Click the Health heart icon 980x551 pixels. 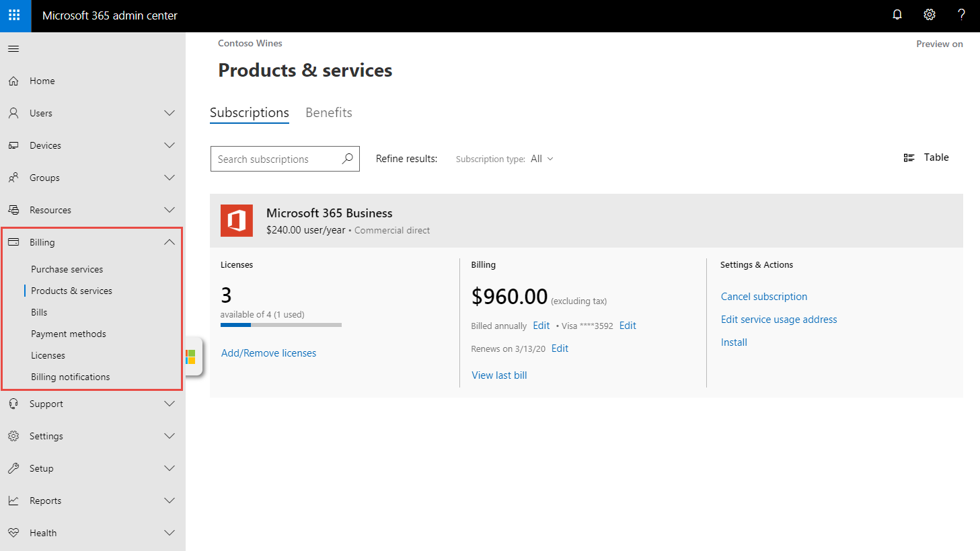[x=13, y=533]
